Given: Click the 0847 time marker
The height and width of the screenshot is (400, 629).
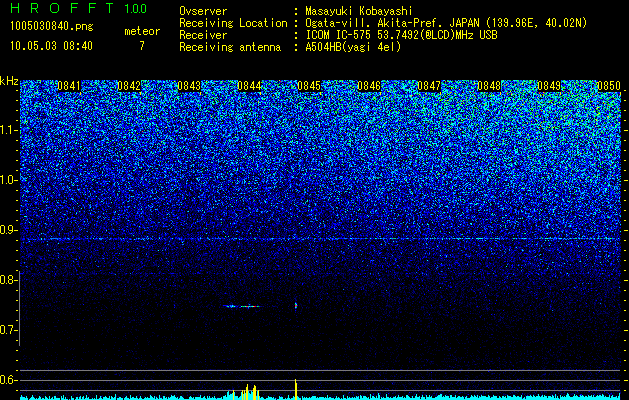Looking at the screenshot, I should pos(429,86).
